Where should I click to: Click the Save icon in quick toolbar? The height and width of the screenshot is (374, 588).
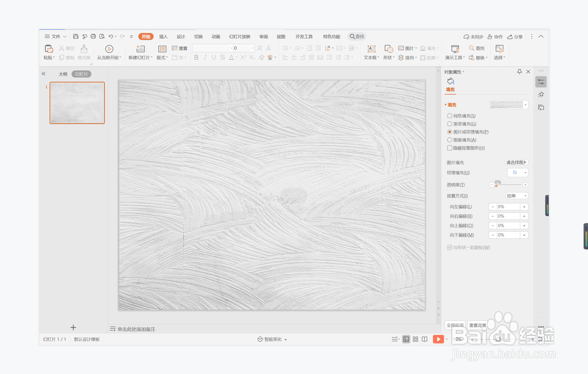(x=76, y=37)
